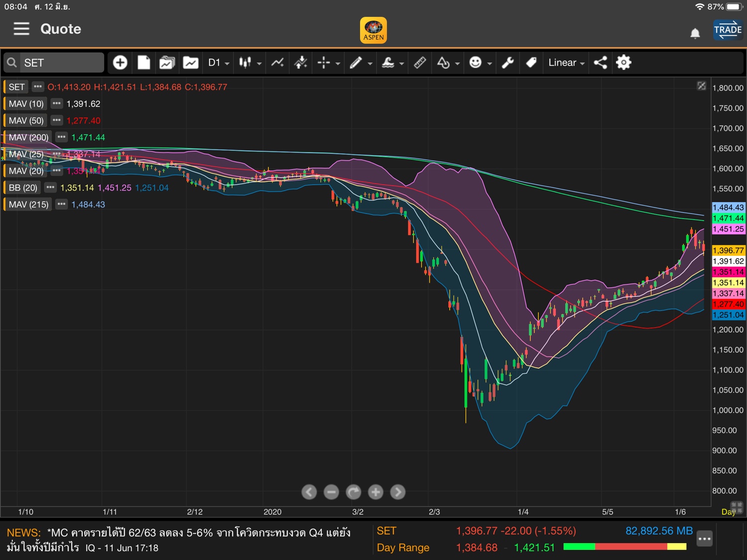The height and width of the screenshot is (560, 747).
Task: Open options for BB (20) indicator
Action: pyautogui.click(x=50, y=188)
